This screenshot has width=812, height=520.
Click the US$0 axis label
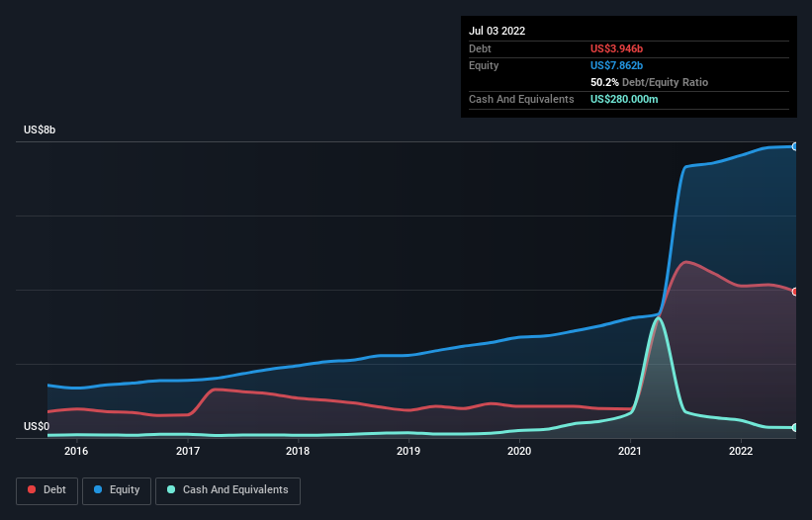coord(37,426)
